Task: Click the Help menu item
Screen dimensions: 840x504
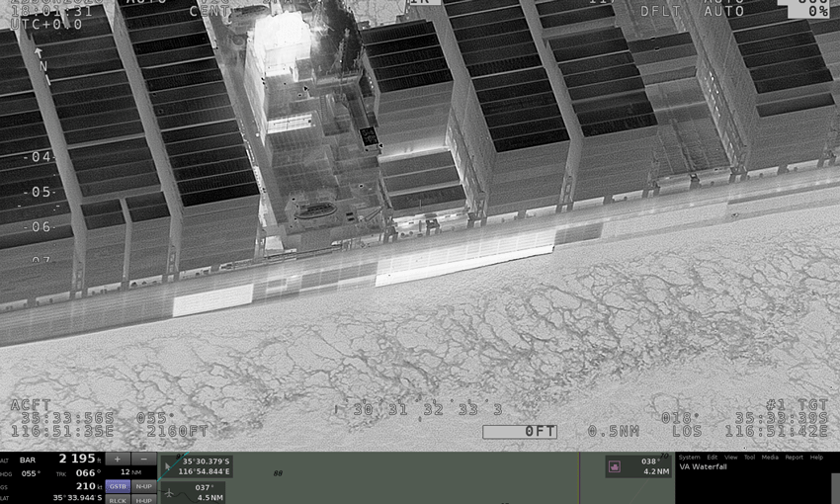Action: pos(816,458)
